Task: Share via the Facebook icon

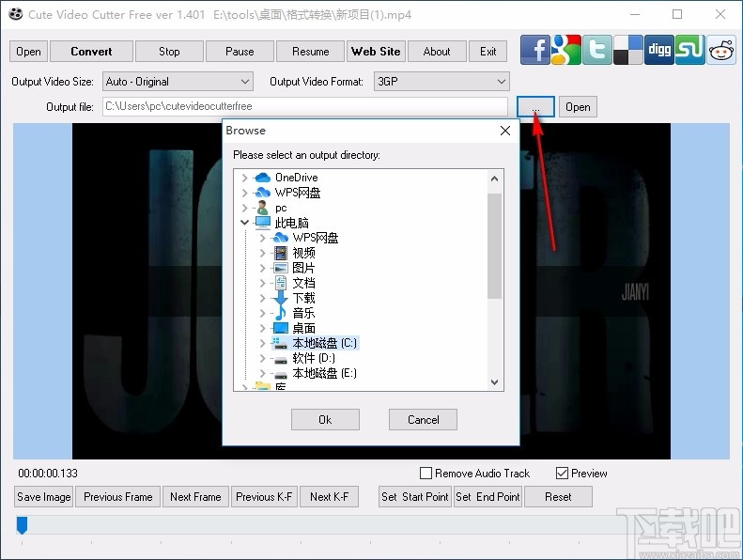Action: (535, 50)
